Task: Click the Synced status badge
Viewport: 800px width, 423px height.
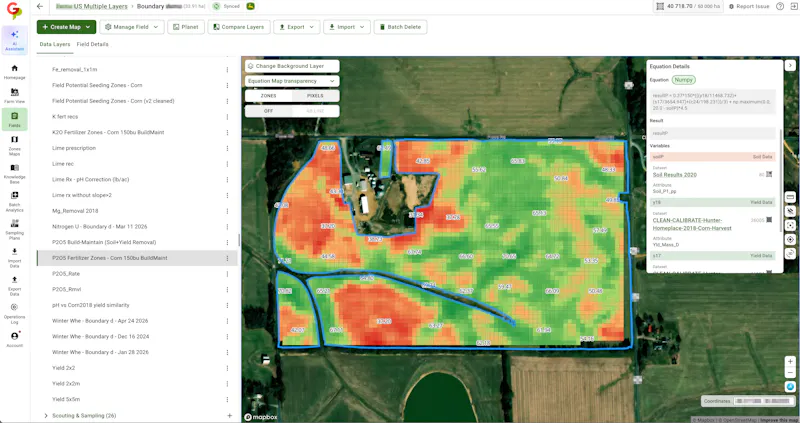Action: 226,7
